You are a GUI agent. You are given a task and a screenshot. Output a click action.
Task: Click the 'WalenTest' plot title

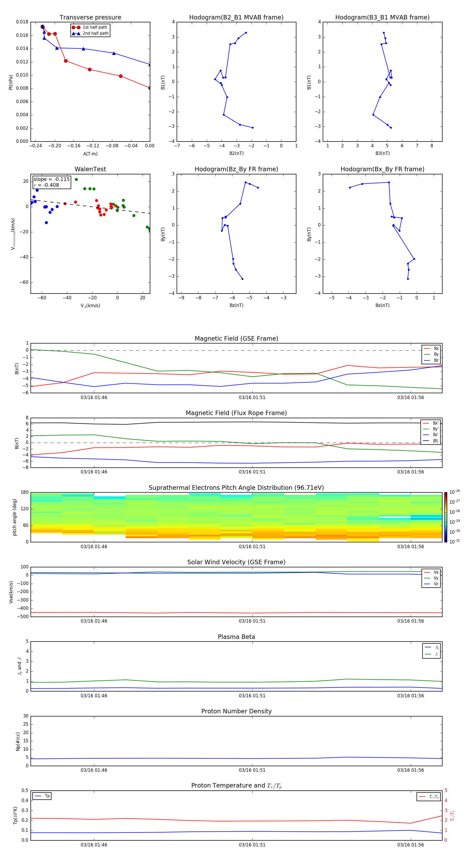[90, 169]
